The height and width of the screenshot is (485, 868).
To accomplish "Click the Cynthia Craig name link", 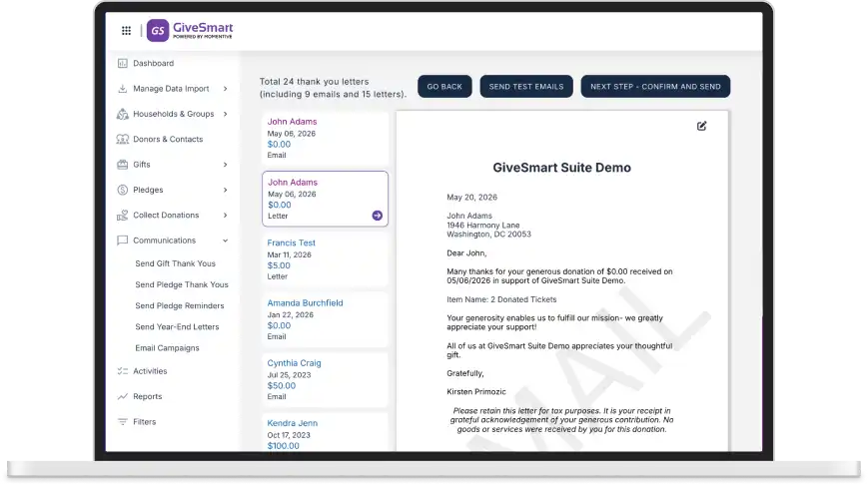I will coord(294,363).
